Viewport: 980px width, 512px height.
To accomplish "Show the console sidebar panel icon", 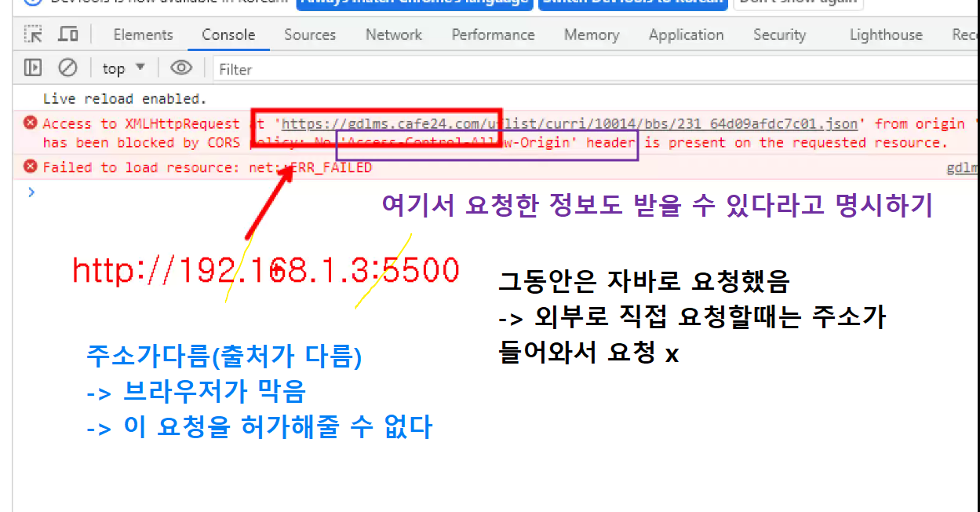I will 33,68.
